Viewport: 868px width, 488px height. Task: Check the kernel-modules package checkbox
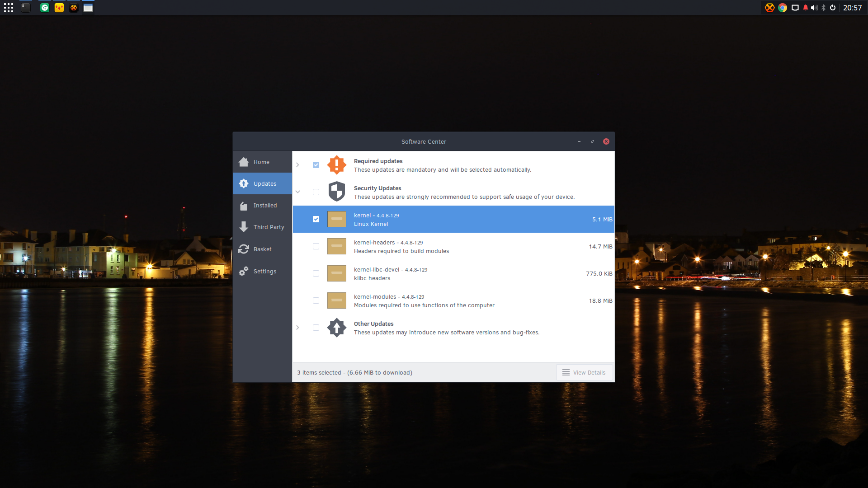pyautogui.click(x=316, y=300)
